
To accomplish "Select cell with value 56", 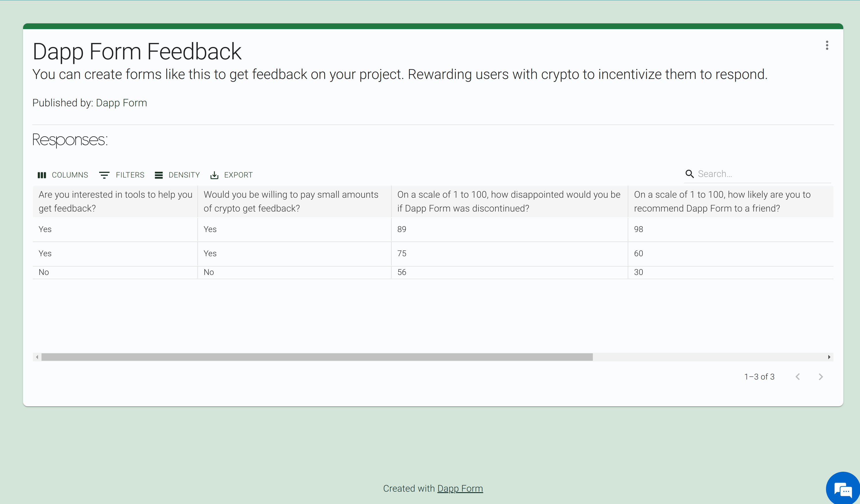I will tap(510, 272).
